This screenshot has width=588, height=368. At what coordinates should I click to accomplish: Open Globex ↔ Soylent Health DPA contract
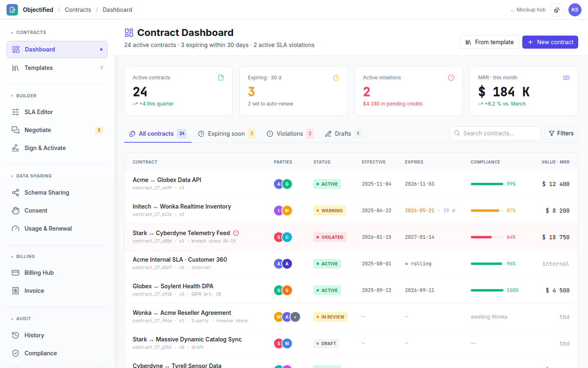173,286
